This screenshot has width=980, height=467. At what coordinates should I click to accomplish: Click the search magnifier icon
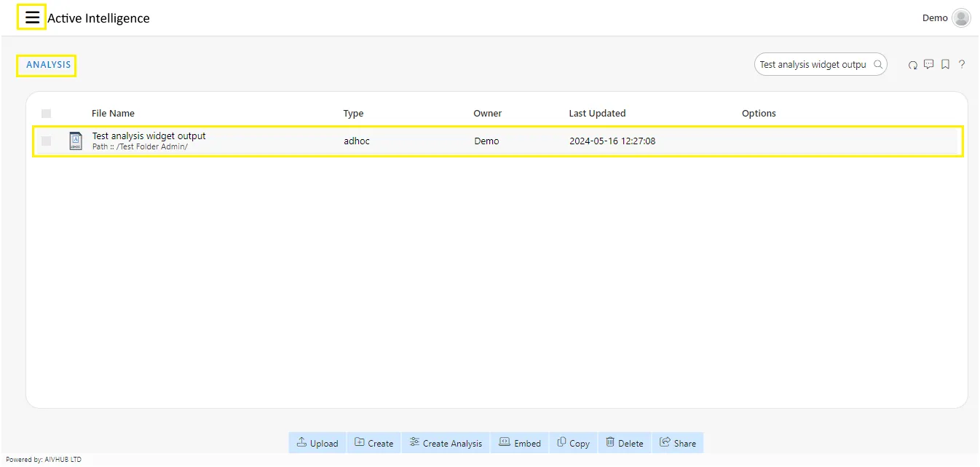[x=878, y=64]
